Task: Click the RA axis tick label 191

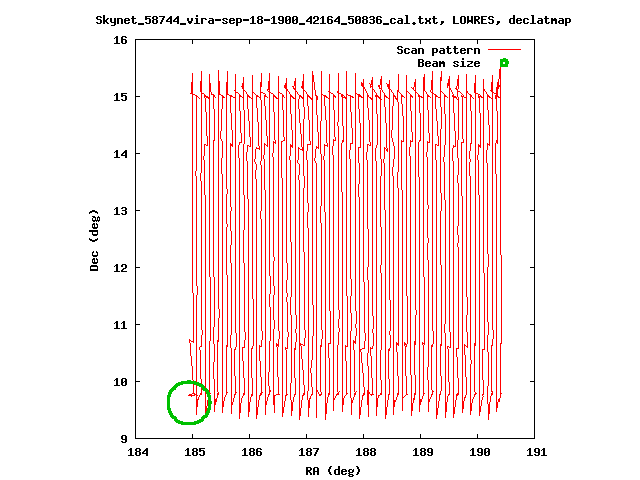Action: coord(537,452)
